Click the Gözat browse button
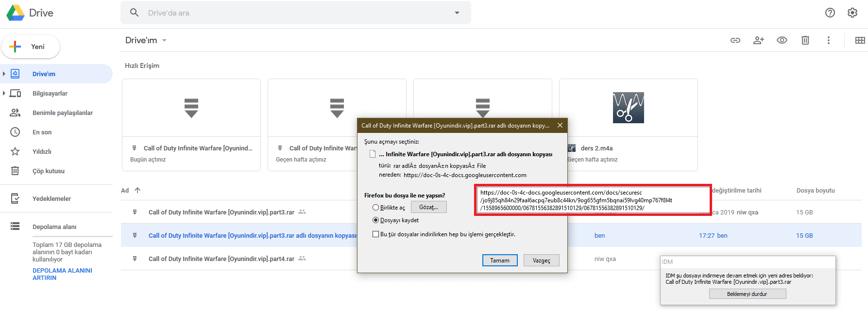 point(429,207)
